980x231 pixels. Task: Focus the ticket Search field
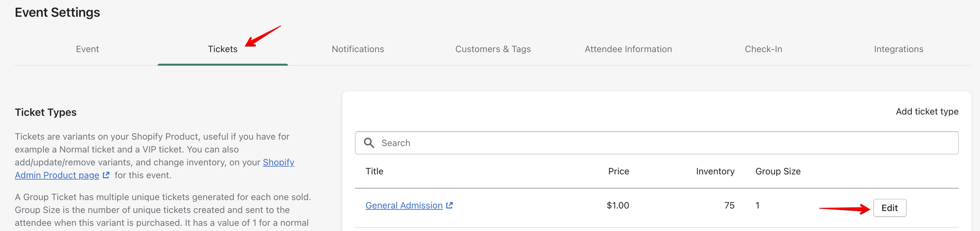[666, 143]
